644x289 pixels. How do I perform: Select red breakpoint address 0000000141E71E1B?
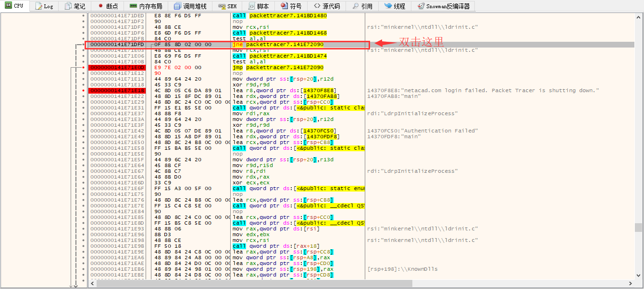point(117,90)
